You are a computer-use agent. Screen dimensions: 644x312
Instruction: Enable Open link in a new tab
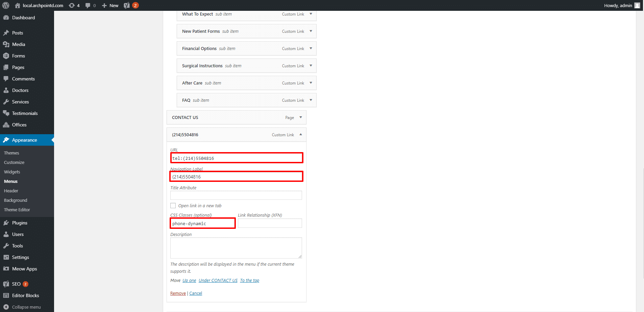pyautogui.click(x=173, y=206)
